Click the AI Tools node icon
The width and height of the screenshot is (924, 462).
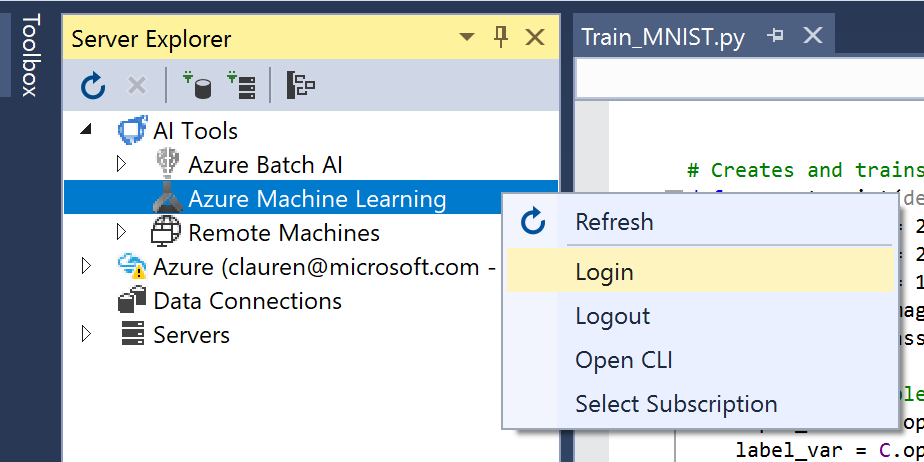pos(133,130)
